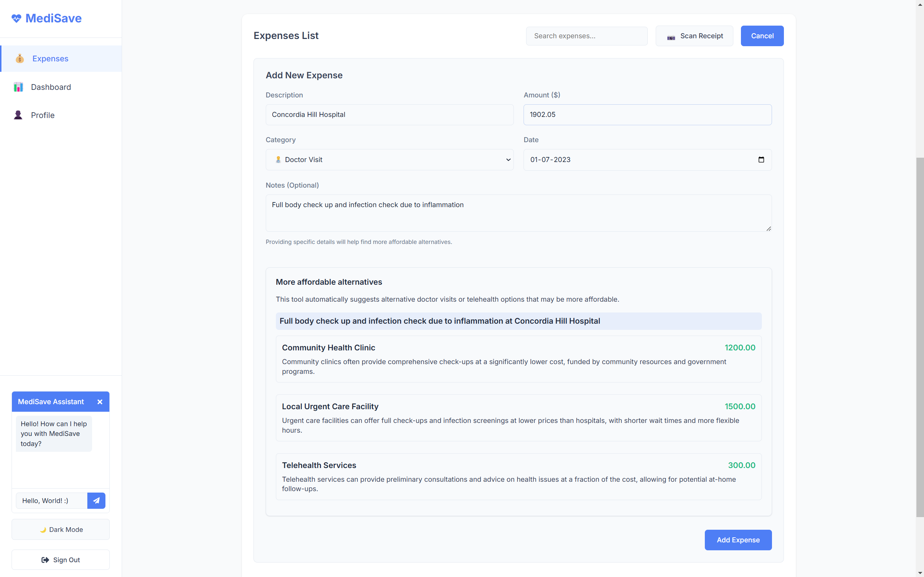Toggle Dark Mode

tap(61, 529)
